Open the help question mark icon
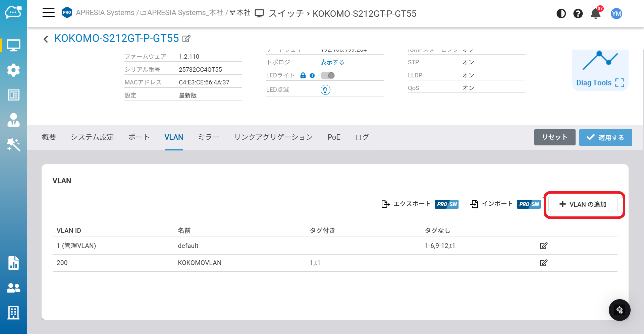The image size is (644, 334). pos(578,14)
